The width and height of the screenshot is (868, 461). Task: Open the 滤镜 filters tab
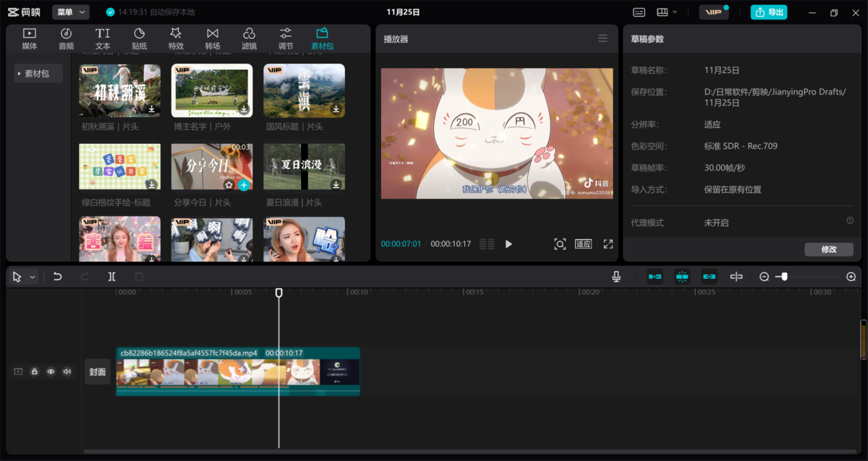pos(249,38)
